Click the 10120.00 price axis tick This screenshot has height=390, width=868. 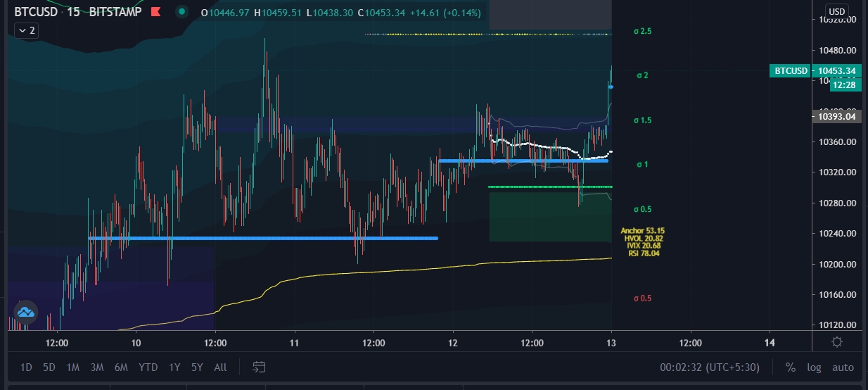(x=836, y=325)
